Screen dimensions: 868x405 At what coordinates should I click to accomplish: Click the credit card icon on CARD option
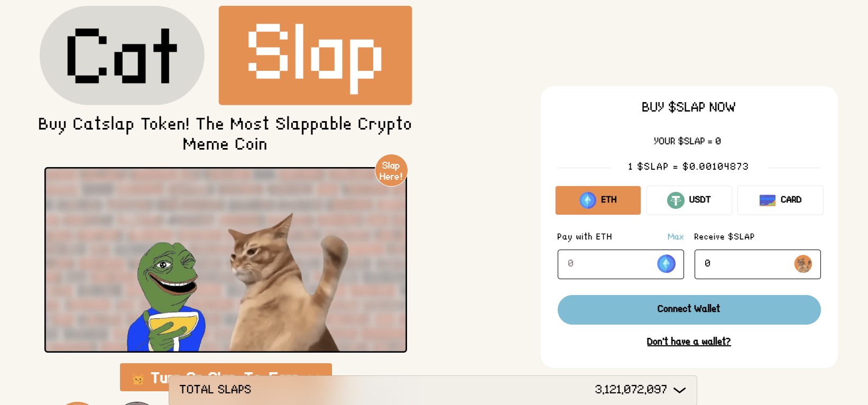(767, 200)
